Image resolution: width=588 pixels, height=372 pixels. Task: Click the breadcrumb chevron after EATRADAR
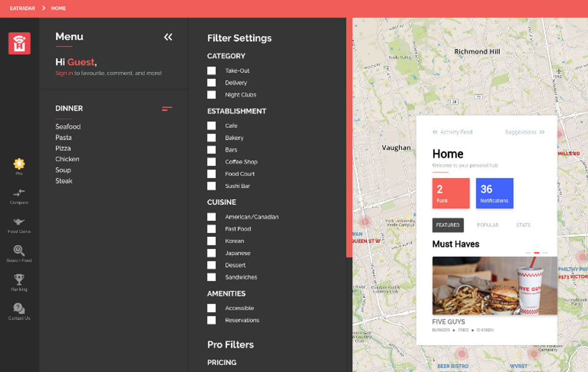click(x=43, y=8)
